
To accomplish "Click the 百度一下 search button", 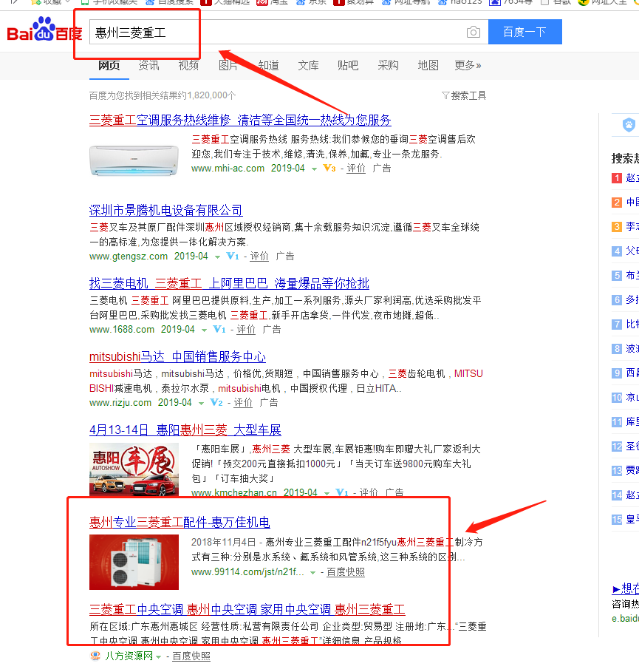I will [525, 32].
